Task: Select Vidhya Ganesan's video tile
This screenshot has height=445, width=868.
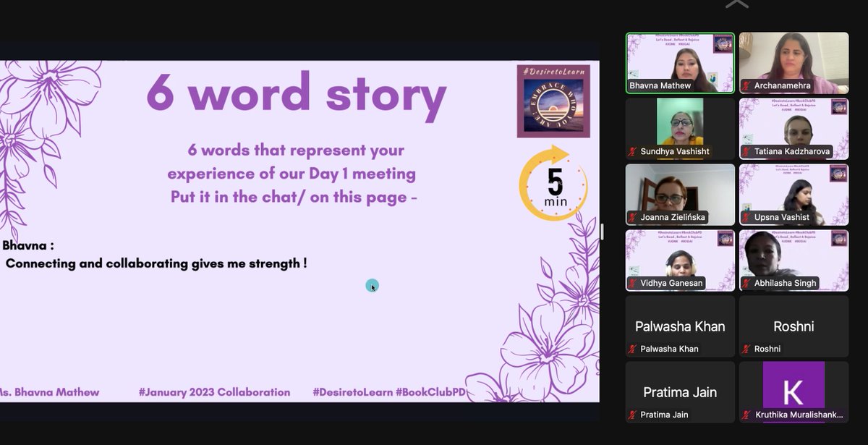Action: 680,260
